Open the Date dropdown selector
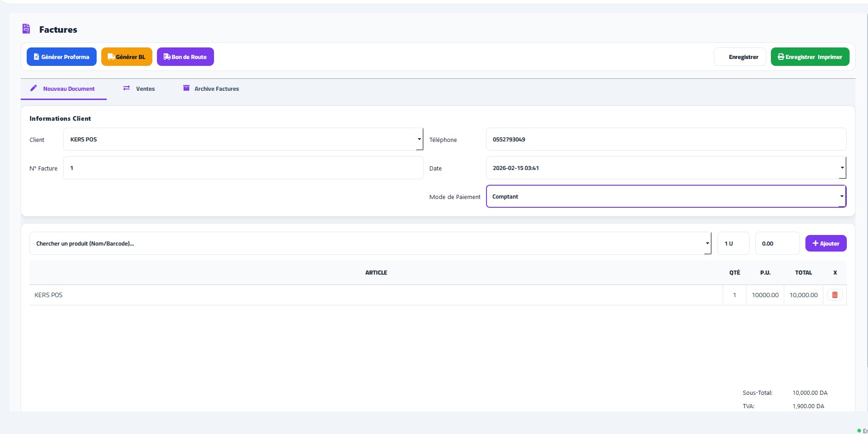 665,168
